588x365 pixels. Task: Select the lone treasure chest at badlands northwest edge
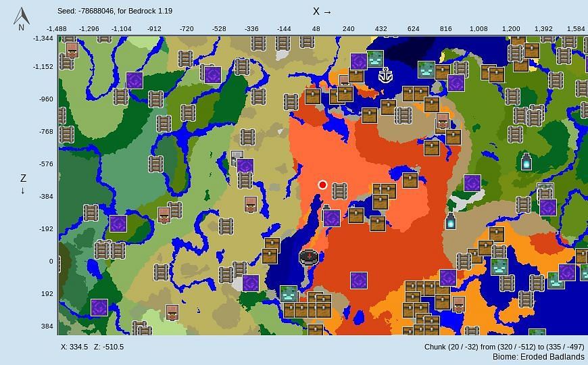pyautogui.click(x=313, y=97)
